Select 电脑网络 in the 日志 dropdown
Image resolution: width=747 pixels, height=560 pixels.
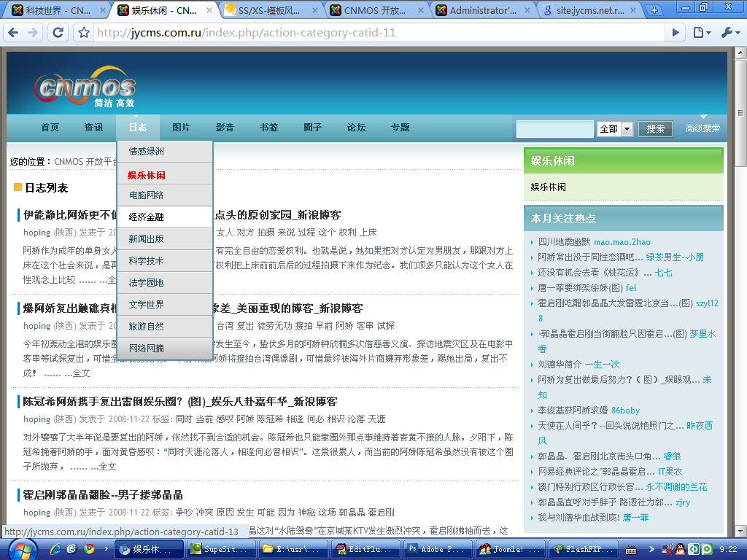[x=164, y=195]
